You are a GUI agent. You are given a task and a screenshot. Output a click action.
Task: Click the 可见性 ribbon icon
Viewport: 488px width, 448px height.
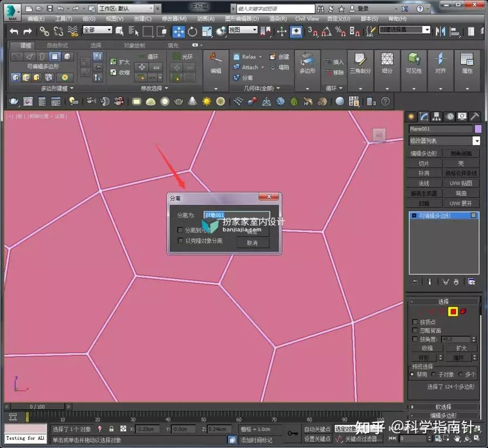click(414, 62)
